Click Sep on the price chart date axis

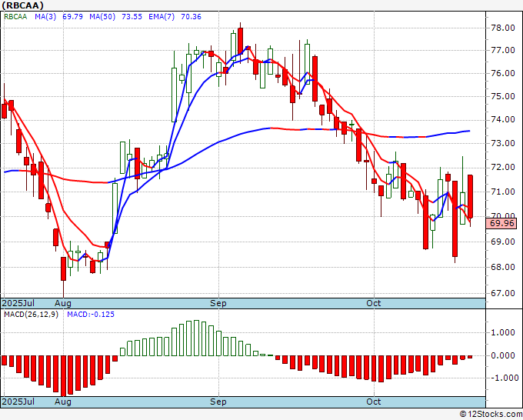tap(218, 303)
